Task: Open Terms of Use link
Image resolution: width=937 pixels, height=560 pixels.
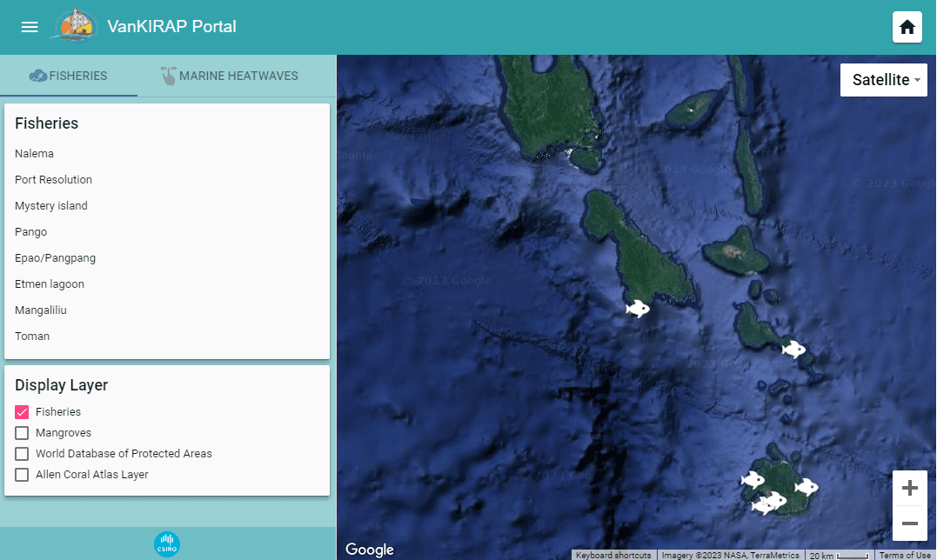Action: pos(905,555)
